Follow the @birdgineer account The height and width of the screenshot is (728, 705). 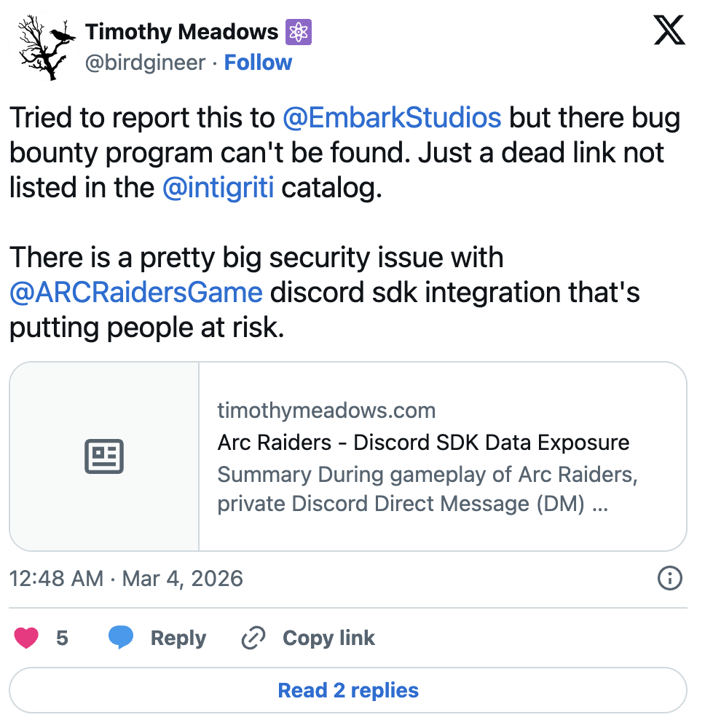(x=258, y=63)
